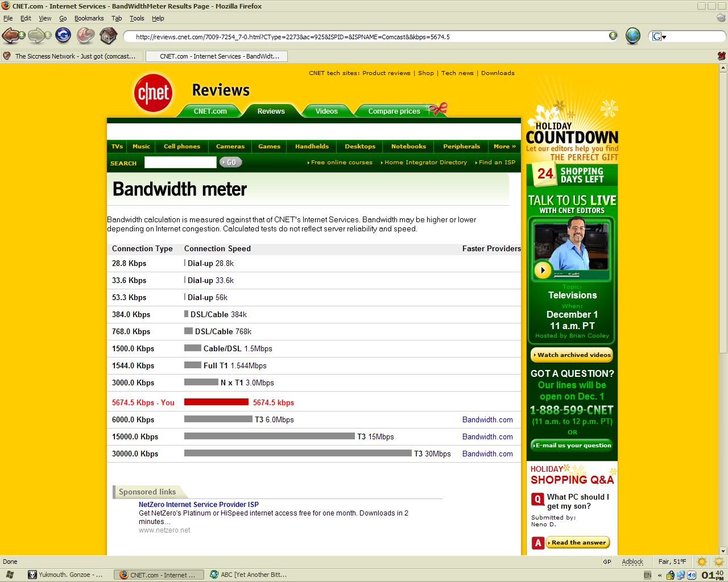Click the Find an ISP link
The image size is (728, 582).
pos(497,163)
